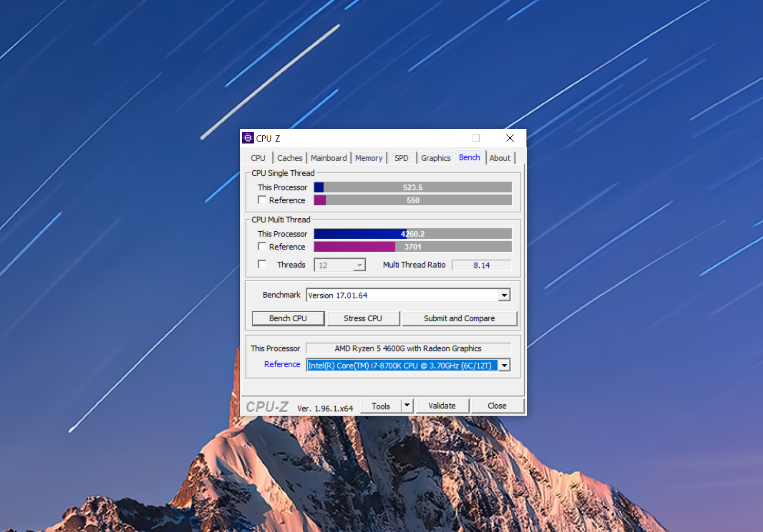Screen dimensions: 763x532
Task: Tick the Threads checkbox
Action: [x=262, y=264]
